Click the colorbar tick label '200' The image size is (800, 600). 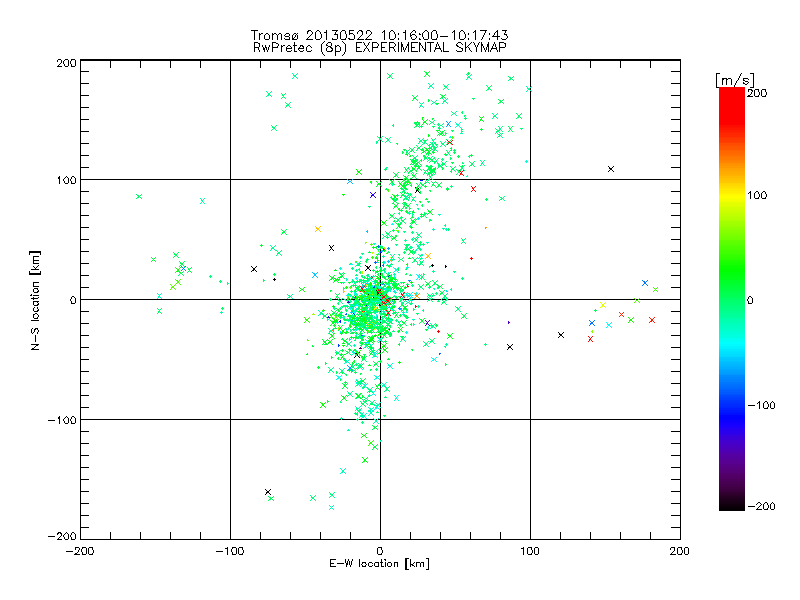(x=757, y=92)
